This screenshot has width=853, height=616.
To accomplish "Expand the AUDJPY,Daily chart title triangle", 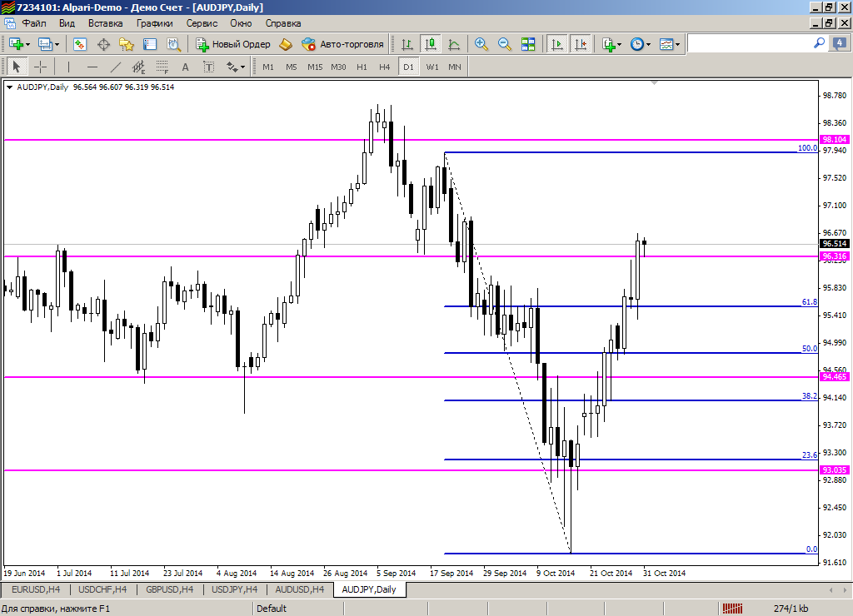I will pyautogui.click(x=9, y=87).
